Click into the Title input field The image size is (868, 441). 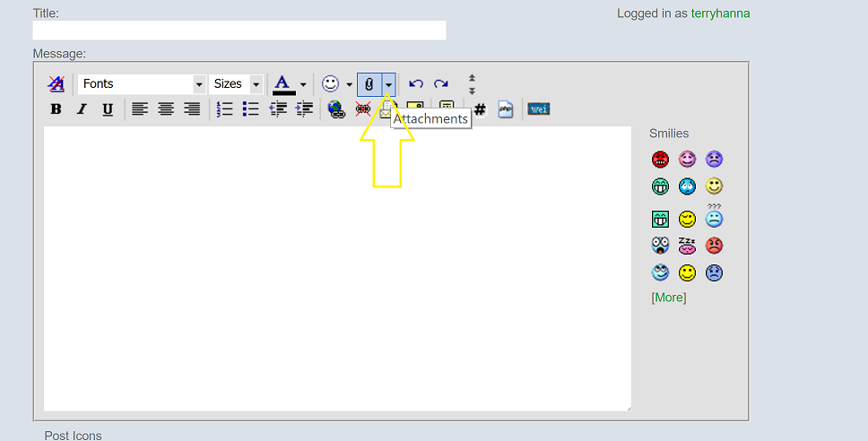click(x=239, y=30)
